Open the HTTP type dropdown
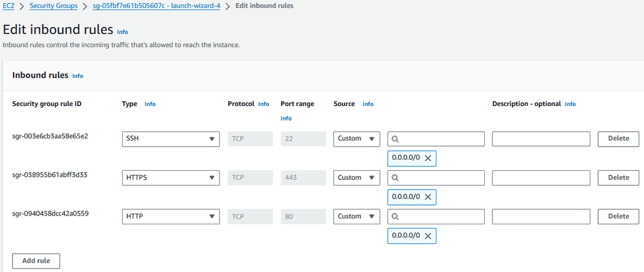This screenshot has width=644, height=272. (x=170, y=217)
